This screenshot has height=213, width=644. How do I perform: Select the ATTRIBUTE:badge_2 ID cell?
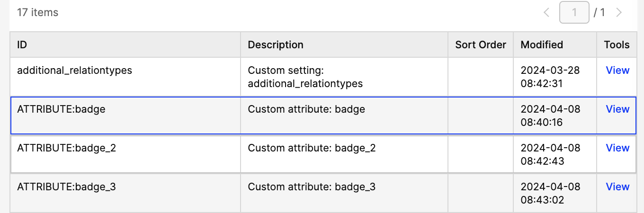coord(66,148)
